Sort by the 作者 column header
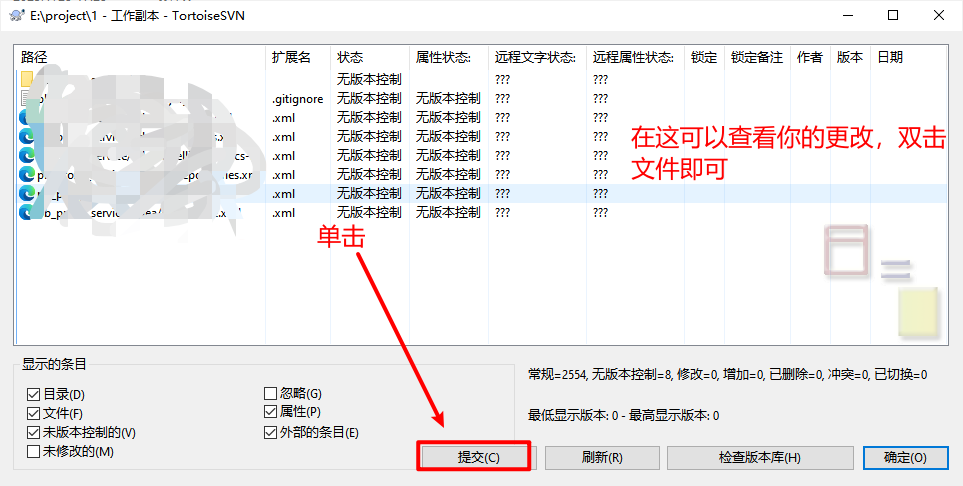Screen dimensions: 963x486 [810, 57]
